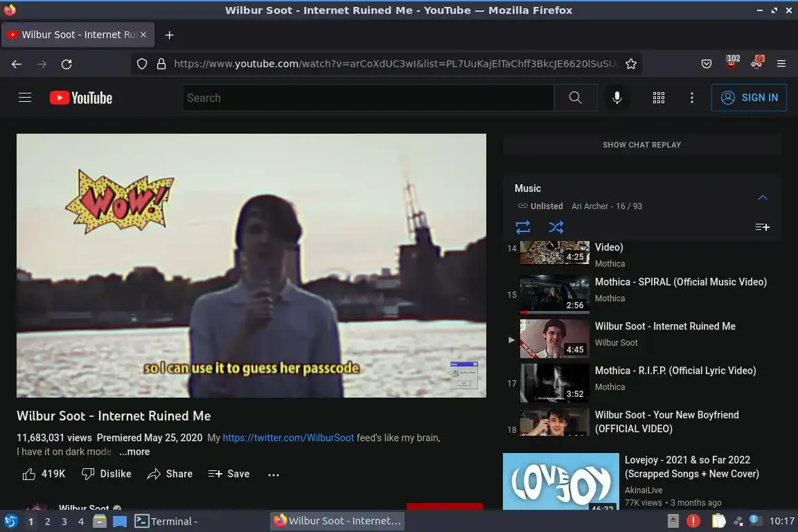
Task: Switch to workspace 3 in taskbar
Action: coord(64,522)
